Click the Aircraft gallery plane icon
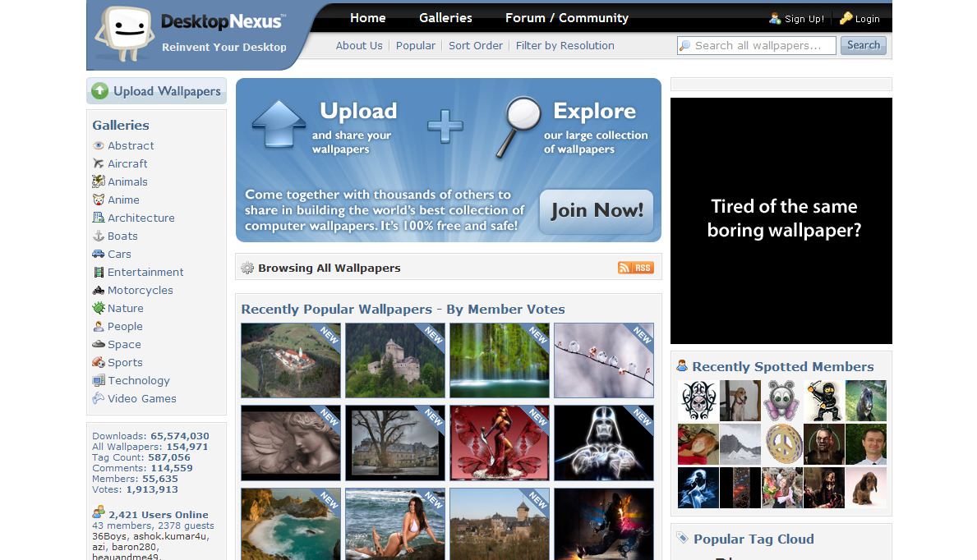Screen dimensions: 977x560 (x=99, y=164)
